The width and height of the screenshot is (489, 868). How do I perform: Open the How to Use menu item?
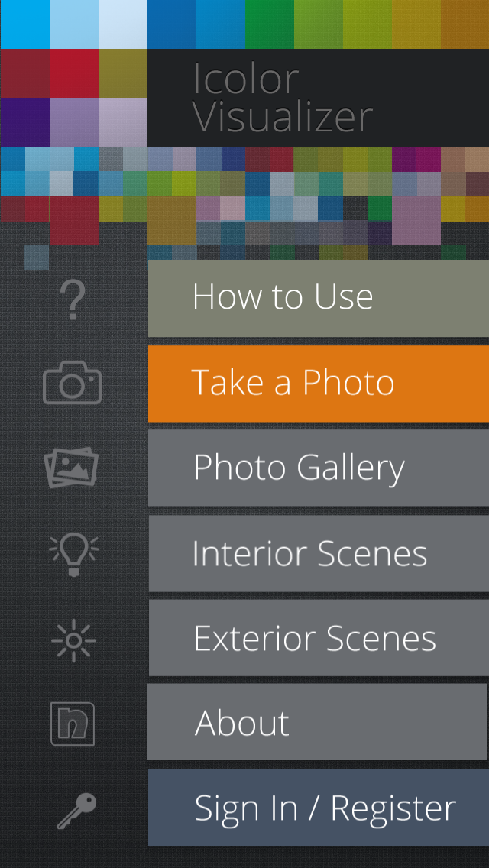[318, 299]
